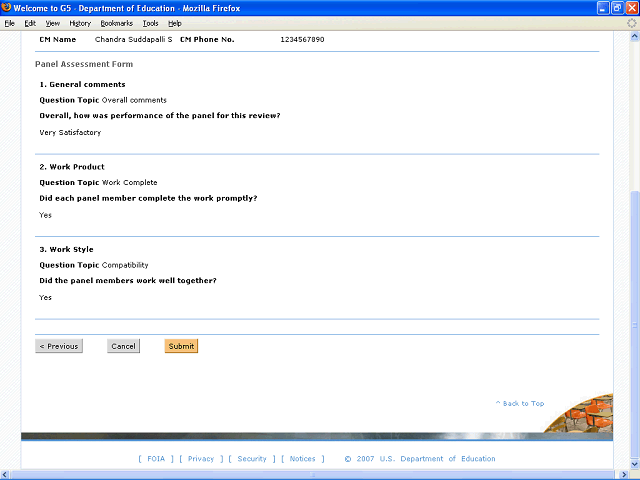Click the Previous button
640x480 pixels.
59,346
